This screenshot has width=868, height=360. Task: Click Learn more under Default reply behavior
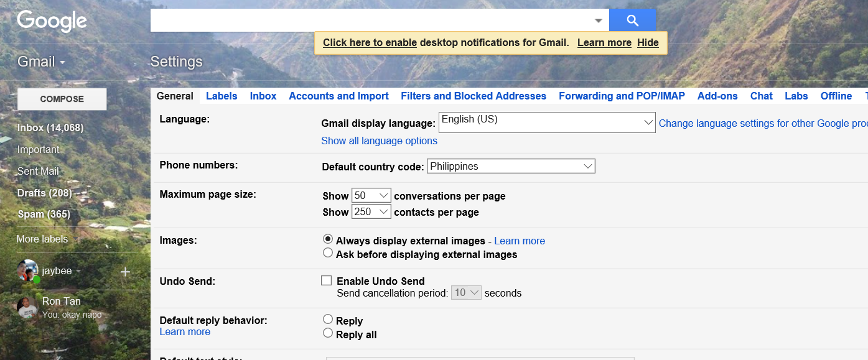[x=185, y=331]
